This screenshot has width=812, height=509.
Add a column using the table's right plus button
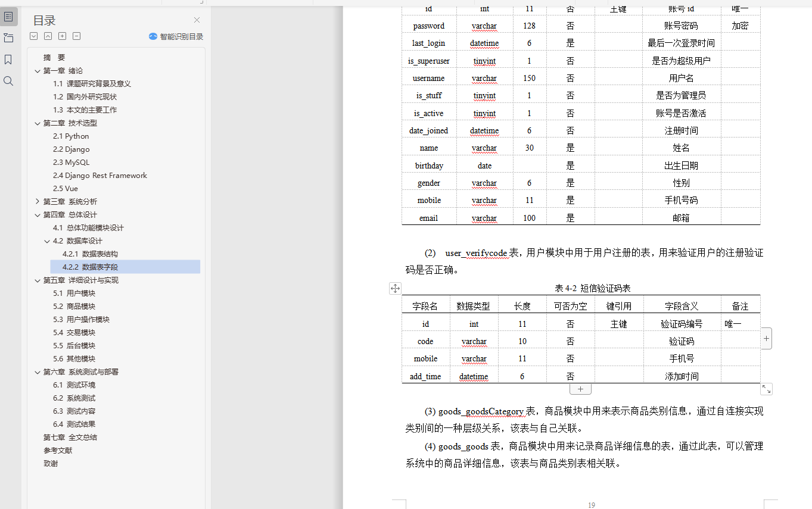(x=767, y=338)
